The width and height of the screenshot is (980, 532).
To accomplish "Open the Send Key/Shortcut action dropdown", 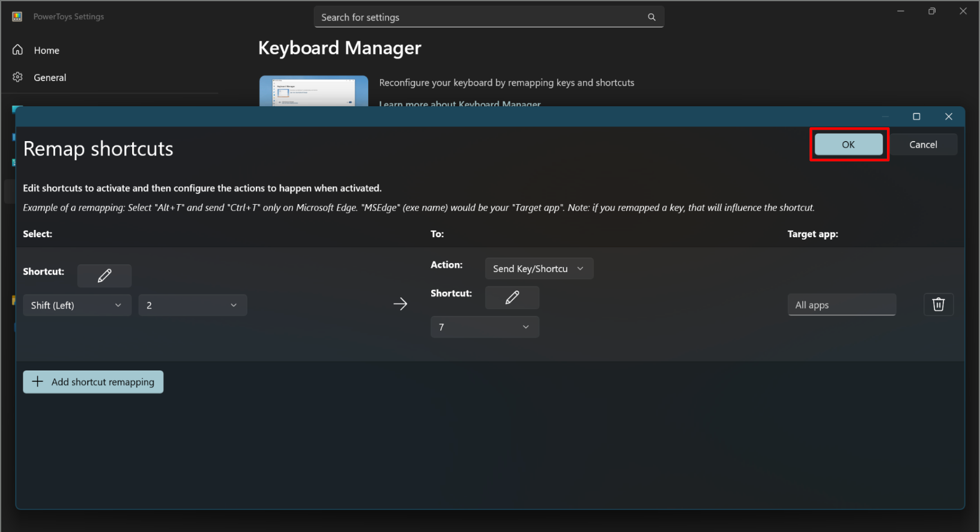I will 539,268.
